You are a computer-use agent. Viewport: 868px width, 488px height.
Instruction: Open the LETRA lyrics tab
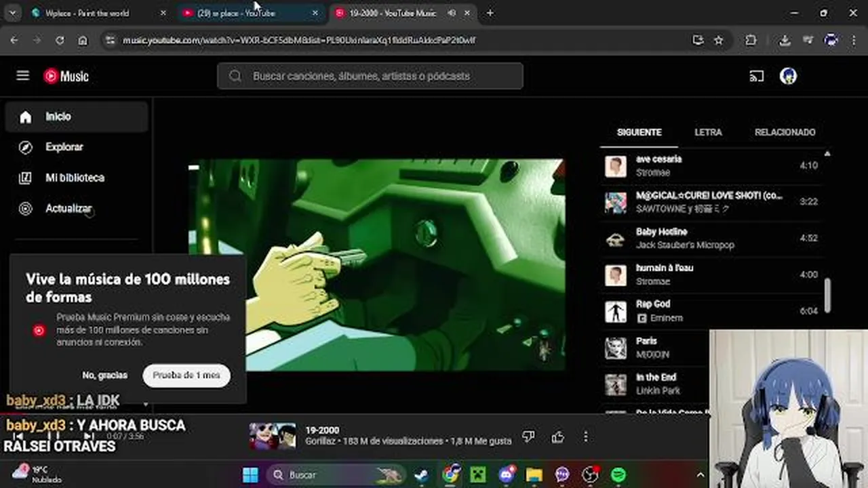(x=708, y=132)
